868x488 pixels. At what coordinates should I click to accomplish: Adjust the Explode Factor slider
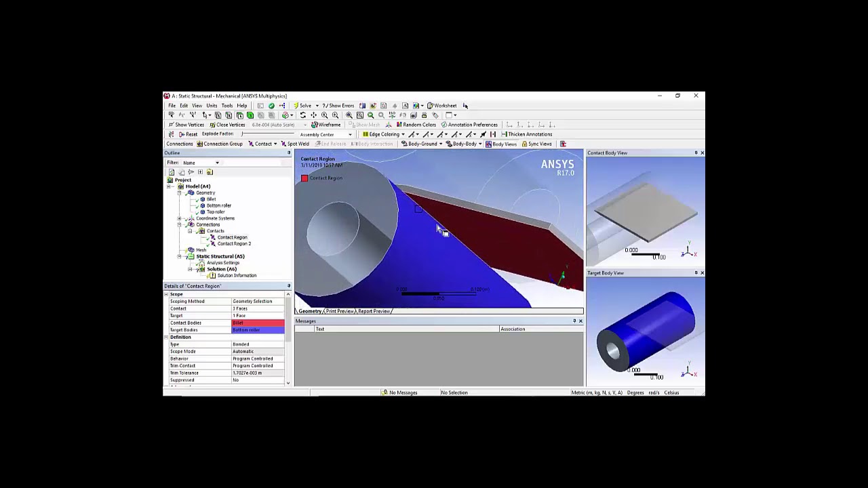(x=269, y=134)
